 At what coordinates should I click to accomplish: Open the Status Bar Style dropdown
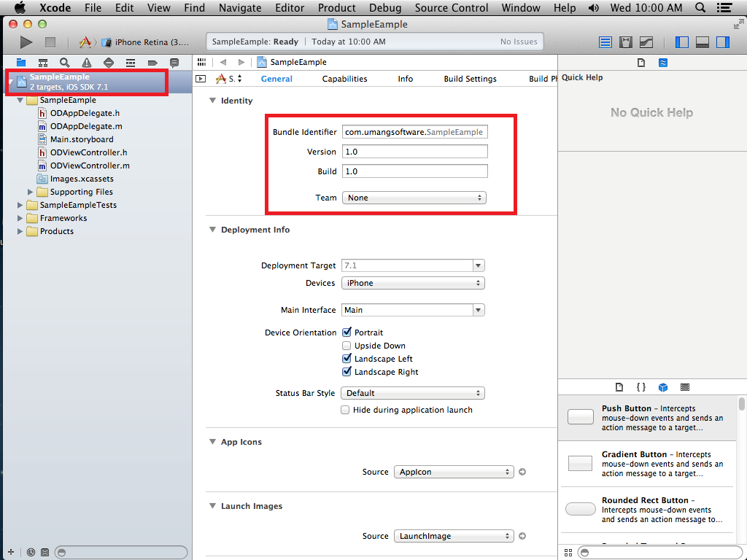pyautogui.click(x=413, y=393)
